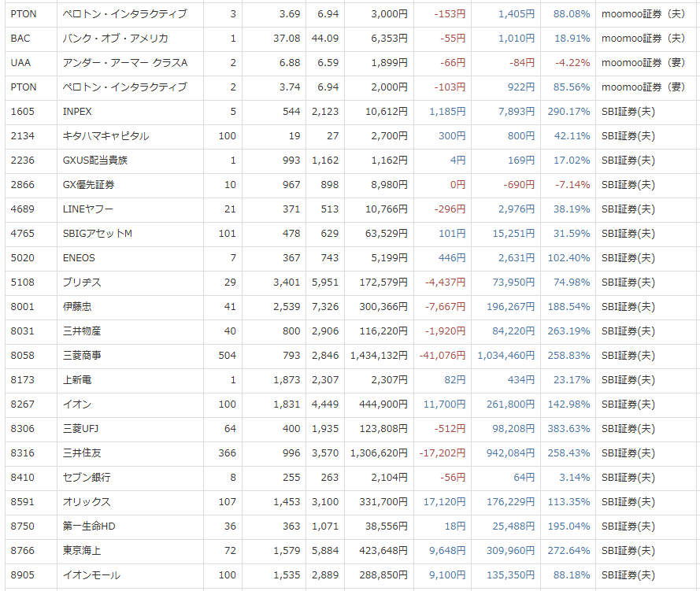Click stock code 8058
700x591 pixels.
click(x=22, y=356)
